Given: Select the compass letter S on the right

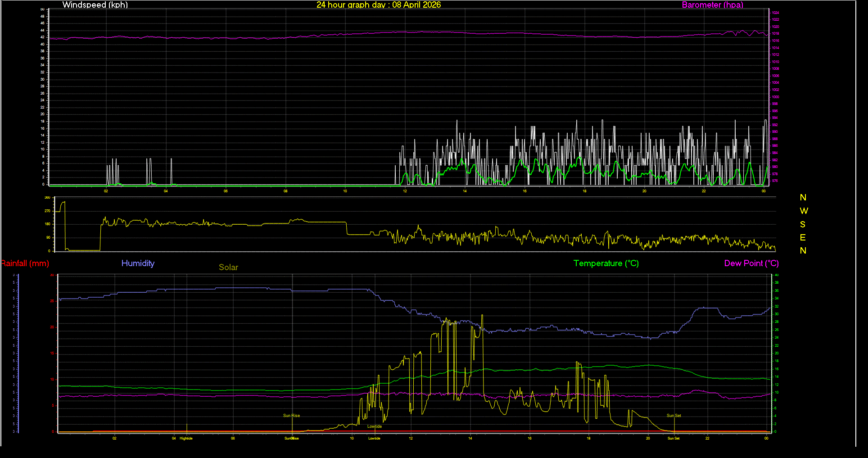Looking at the screenshot, I should [803, 224].
